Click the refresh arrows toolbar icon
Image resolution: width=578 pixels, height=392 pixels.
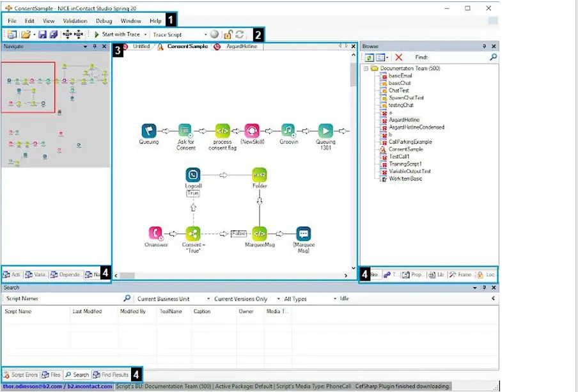[x=240, y=35]
